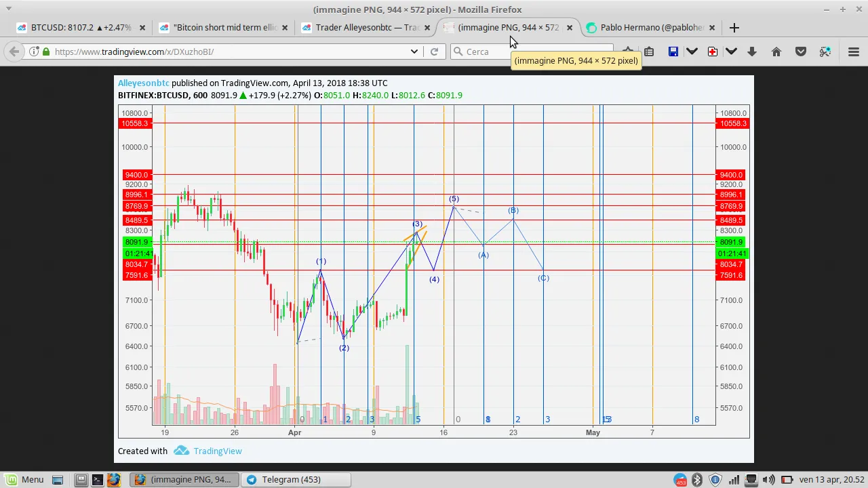Open site identity info icon in the address bar

[x=34, y=52]
